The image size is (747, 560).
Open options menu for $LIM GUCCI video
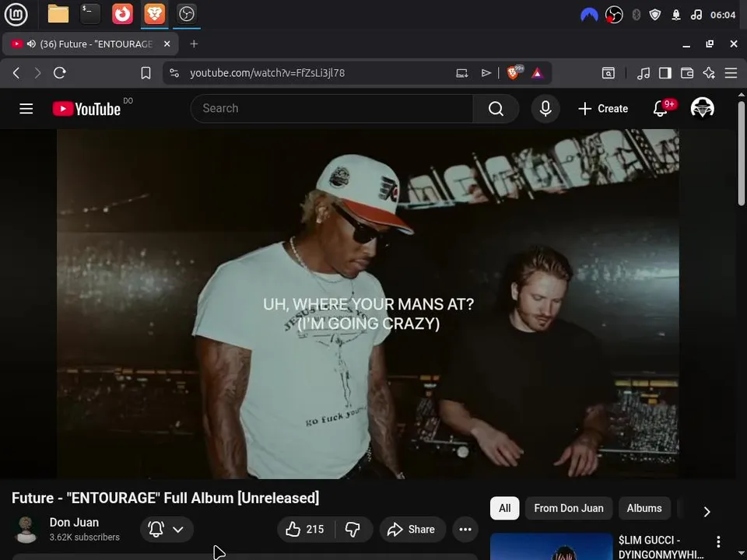pos(718,541)
